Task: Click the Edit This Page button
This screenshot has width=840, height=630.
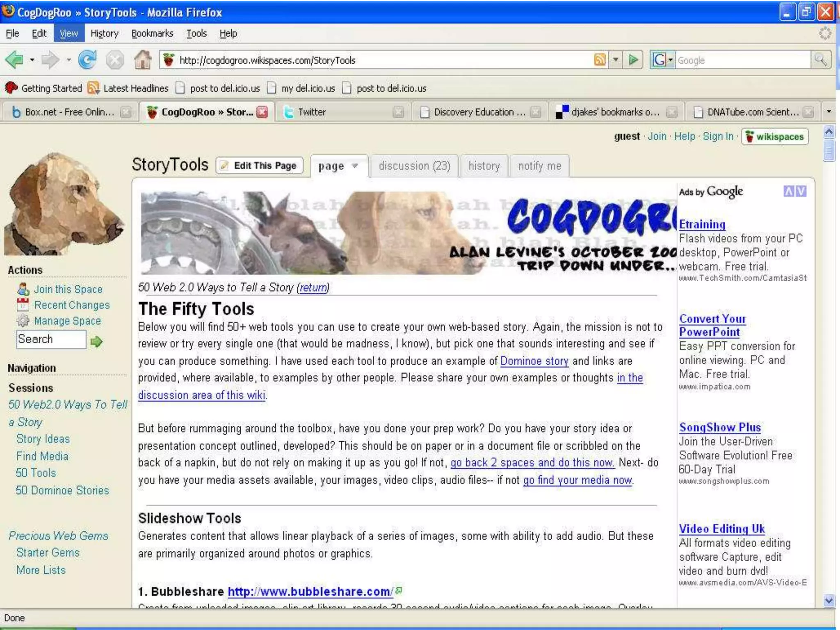Action: click(x=260, y=166)
